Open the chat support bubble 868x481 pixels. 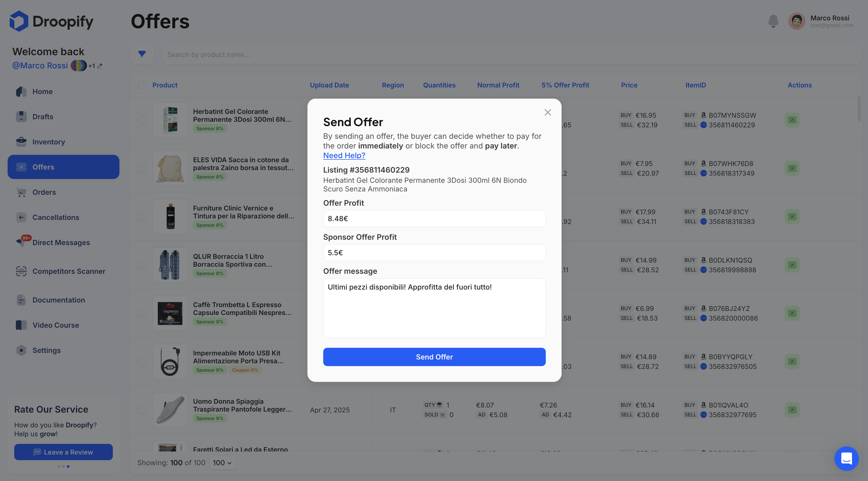[x=846, y=458]
